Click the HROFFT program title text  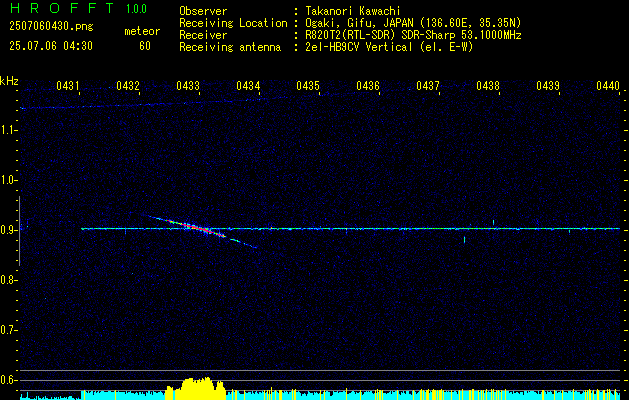click(x=63, y=8)
